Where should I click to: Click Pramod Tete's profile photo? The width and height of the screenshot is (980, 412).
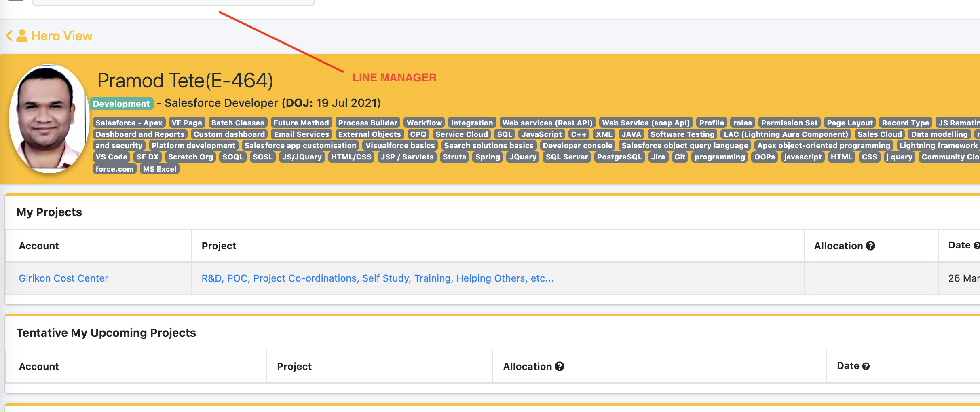point(49,119)
